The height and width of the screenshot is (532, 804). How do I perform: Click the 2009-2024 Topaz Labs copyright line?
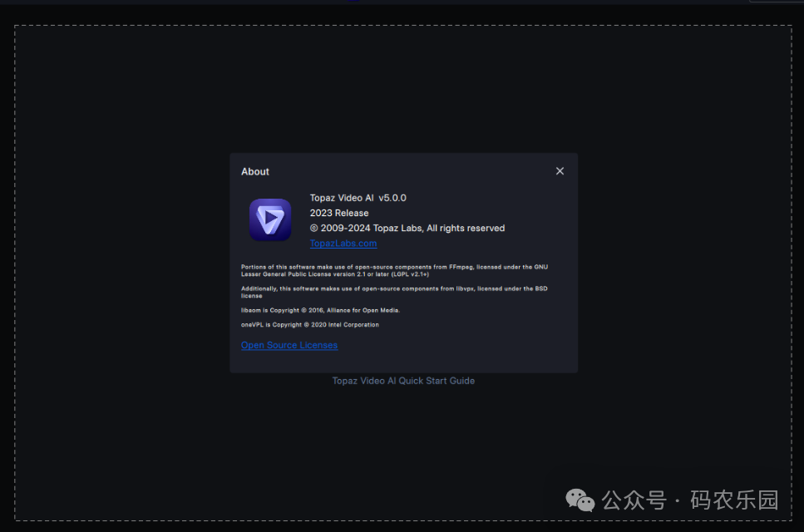pyautogui.click(x=407, y=228)
